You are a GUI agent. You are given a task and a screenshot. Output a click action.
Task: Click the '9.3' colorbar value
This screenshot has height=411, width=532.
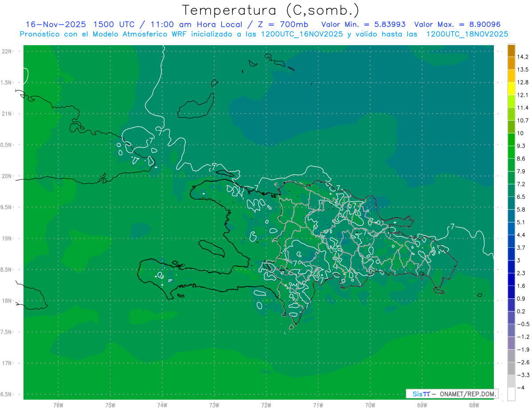[521, 146]
